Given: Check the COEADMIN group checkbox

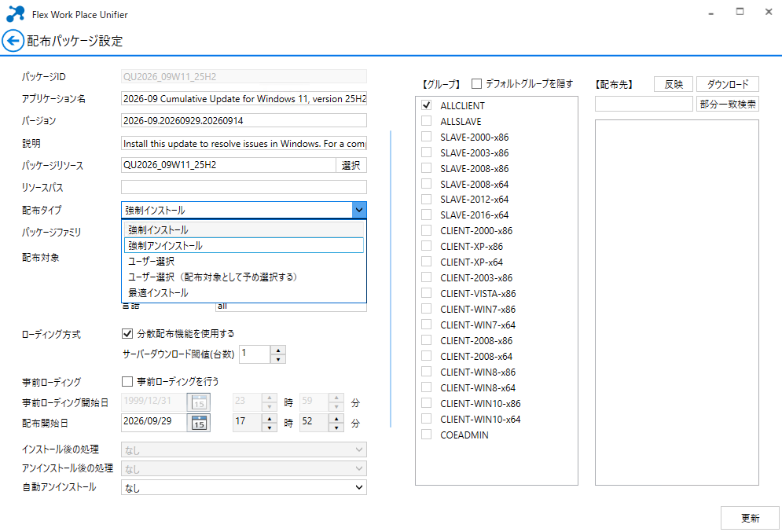Looking at the screenshot, I should (427, 435).
